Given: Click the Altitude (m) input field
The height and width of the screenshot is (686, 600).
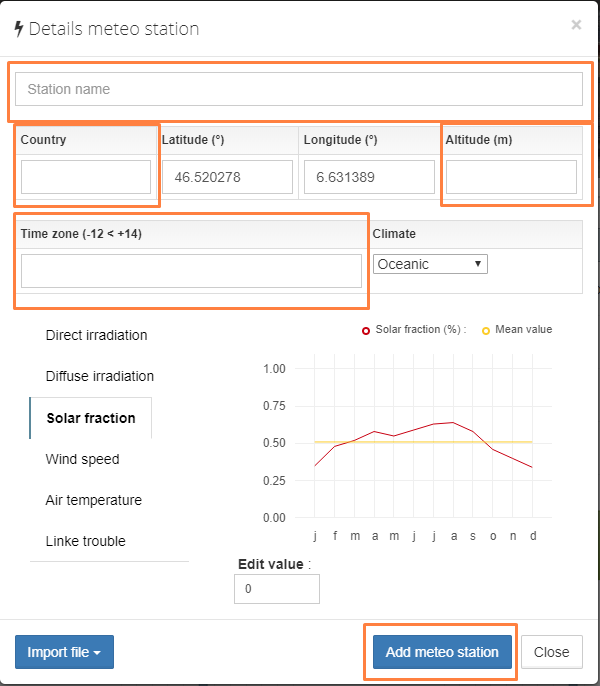Looking at the screenshot, I should pos(511,177).
